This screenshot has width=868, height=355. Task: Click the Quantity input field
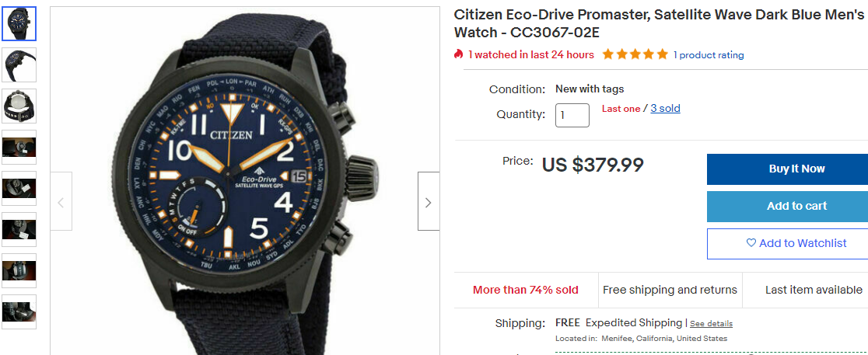[x=572, y=115]
